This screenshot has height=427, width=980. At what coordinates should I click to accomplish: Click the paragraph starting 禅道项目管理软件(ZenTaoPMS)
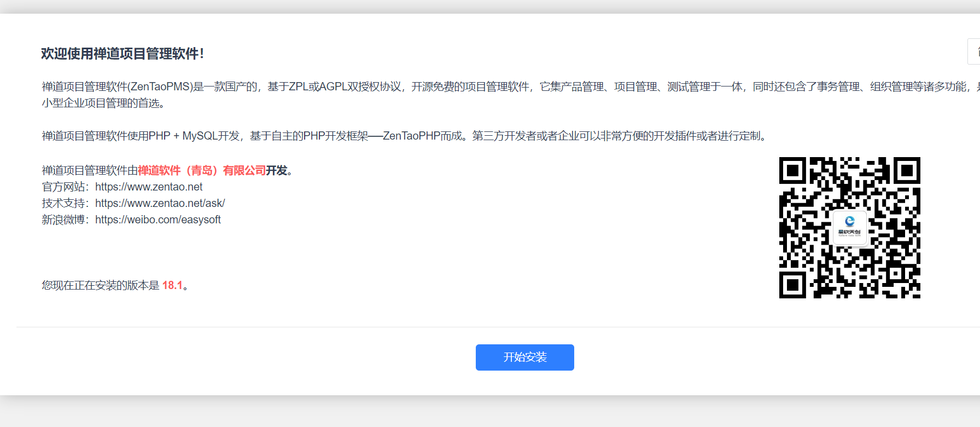click(x=511, y=95)
